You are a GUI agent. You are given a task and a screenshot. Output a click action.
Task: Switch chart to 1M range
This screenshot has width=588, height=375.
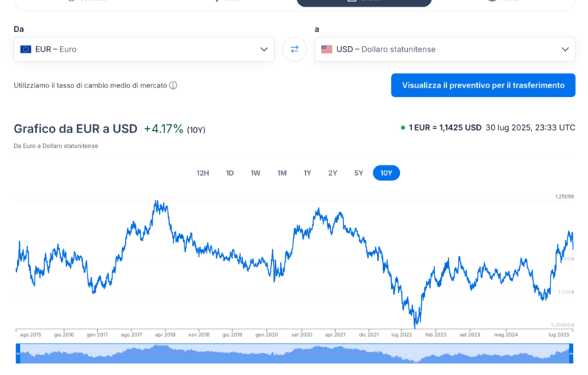(282, 173)
